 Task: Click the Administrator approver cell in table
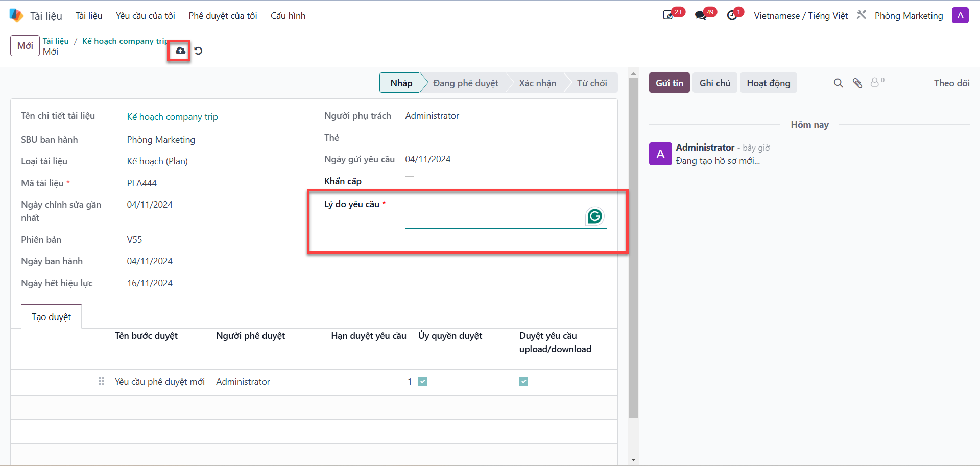[x=243, y=382]
